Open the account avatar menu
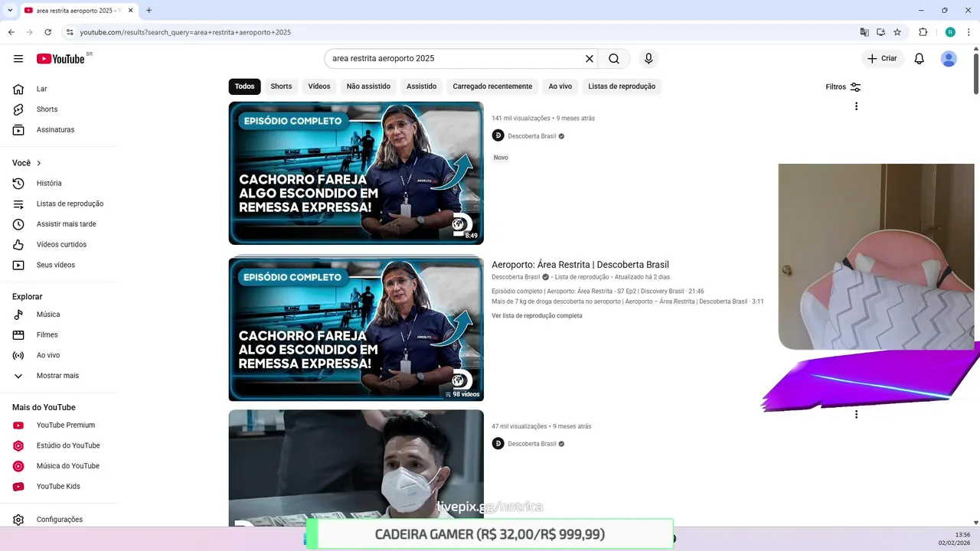Viewport: 980px width, 551px height. pos(949,59)
